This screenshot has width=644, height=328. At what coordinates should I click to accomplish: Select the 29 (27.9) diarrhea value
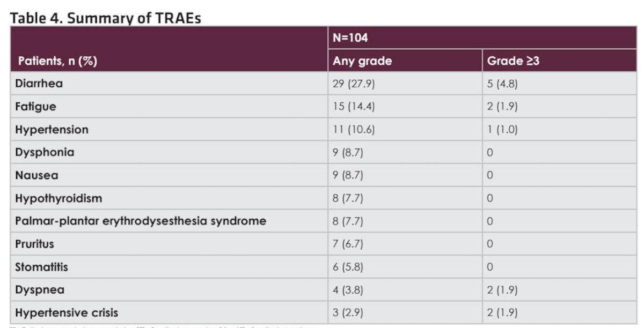(354, 84)
